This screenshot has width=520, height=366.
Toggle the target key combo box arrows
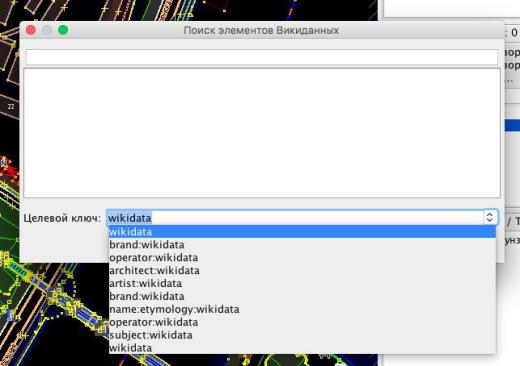(489, 217)
